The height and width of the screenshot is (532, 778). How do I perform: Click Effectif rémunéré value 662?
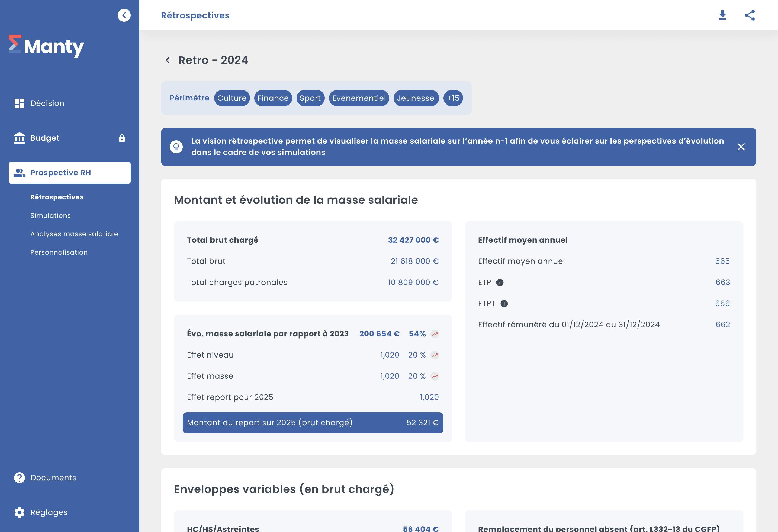(x=722, y=325)
